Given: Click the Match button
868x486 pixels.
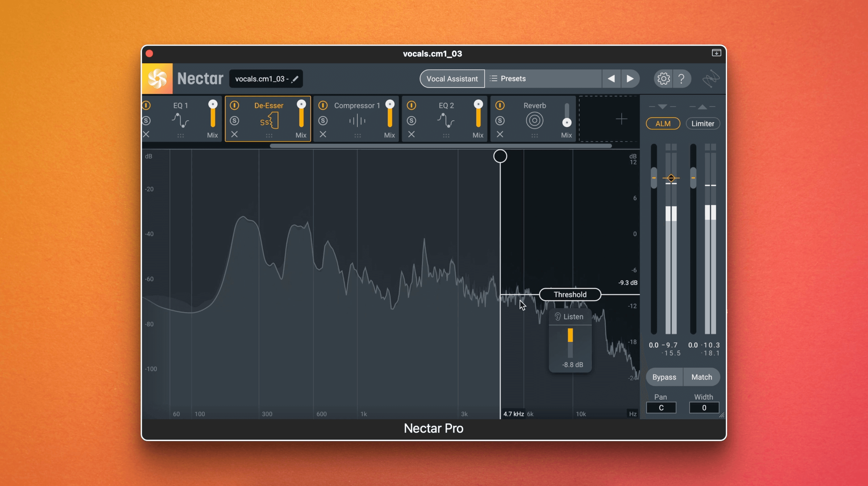Looking at the screenshot, I should [x=702, y=377].
